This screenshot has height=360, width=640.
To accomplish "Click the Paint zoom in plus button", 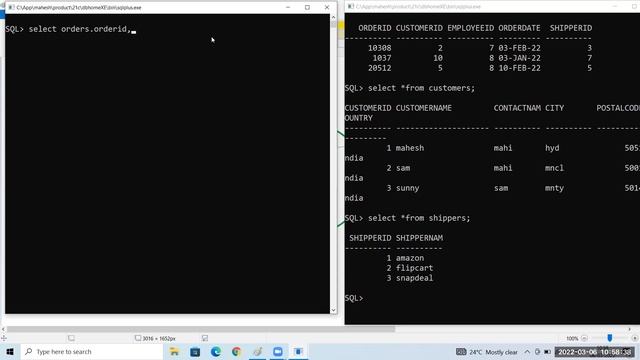I will 634,338.
